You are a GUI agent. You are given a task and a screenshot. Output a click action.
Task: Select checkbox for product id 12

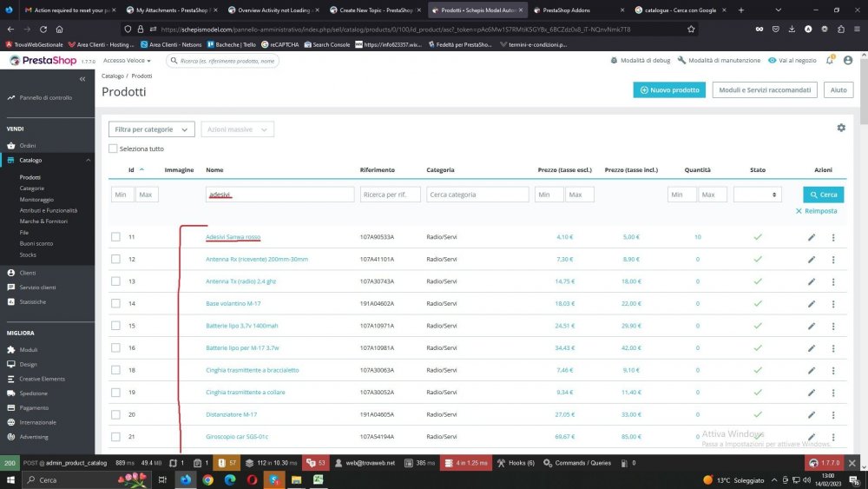point(115,259)
